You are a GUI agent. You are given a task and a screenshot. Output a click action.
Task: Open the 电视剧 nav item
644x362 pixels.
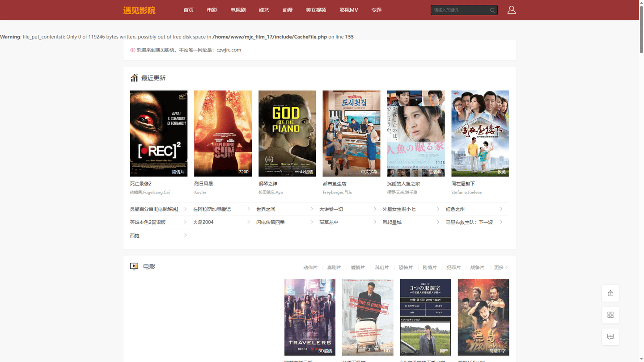(238, 10)
